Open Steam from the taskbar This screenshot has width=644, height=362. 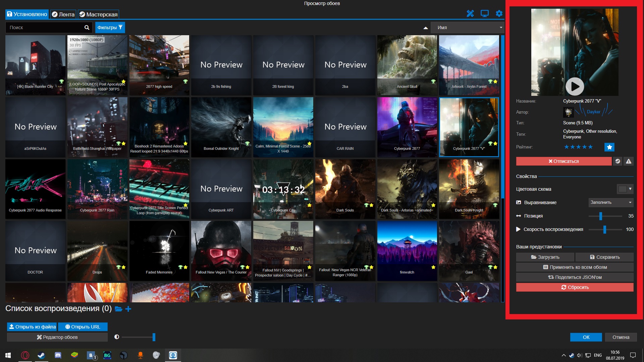(42, 355)
